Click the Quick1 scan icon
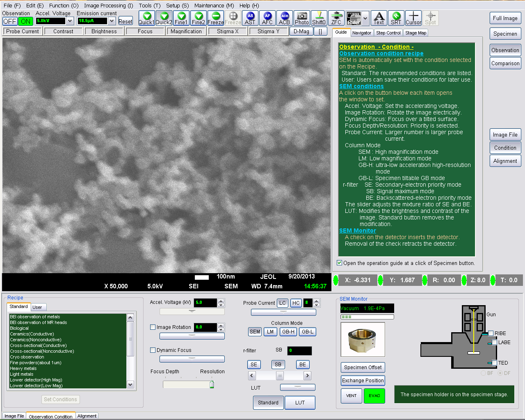Screen dimensions: 525x420 (146, 18)
